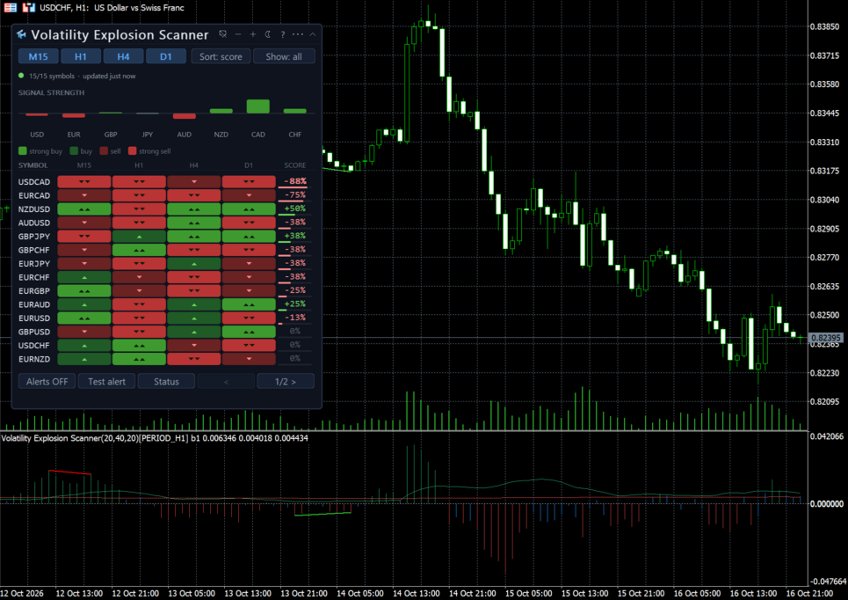Select the USDCAD symbol row label
This screenshot has height=600, width=848.
pos(34,182)
